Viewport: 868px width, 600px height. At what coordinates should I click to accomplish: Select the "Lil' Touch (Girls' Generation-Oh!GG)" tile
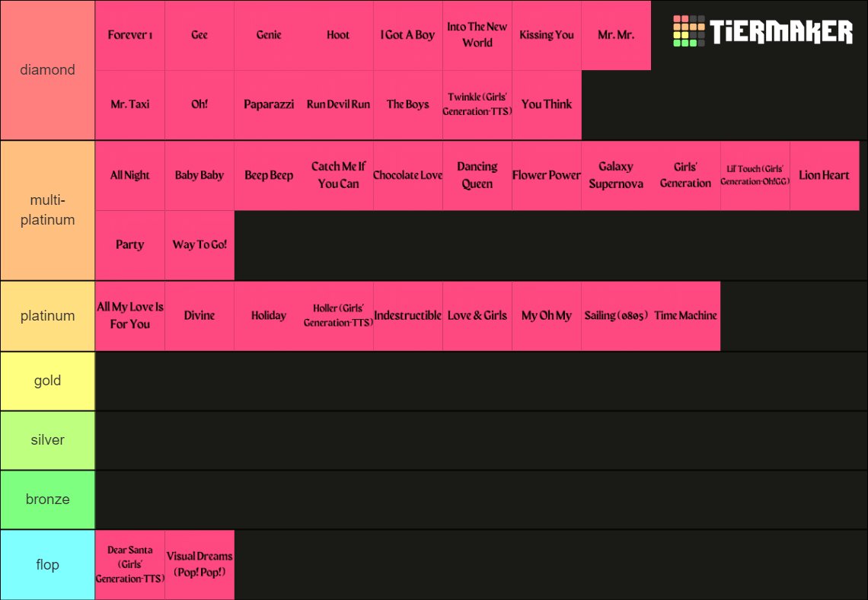(x=755, y=175)
